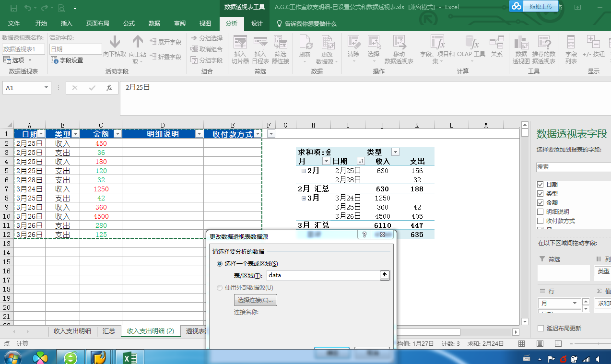611x364 pixels.
Task: Open pivot table 日期 sort dropdown
Action: pyautogui.click(x=361, y=161)
